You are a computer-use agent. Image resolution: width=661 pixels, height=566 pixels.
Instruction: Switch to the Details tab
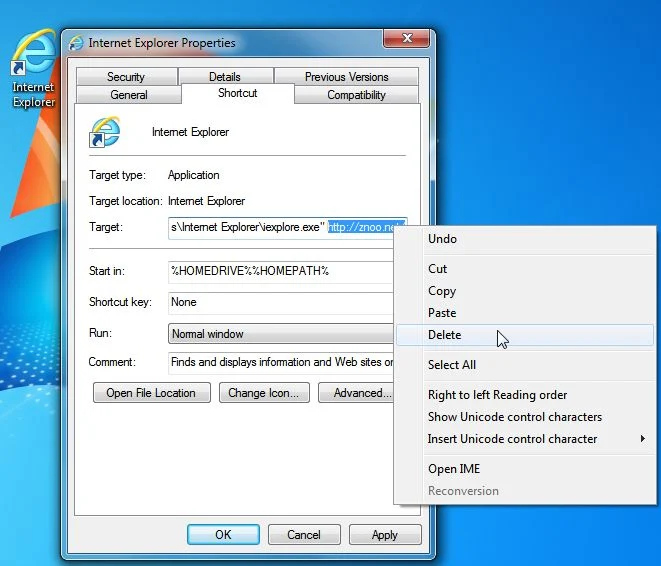click(225, 77)
